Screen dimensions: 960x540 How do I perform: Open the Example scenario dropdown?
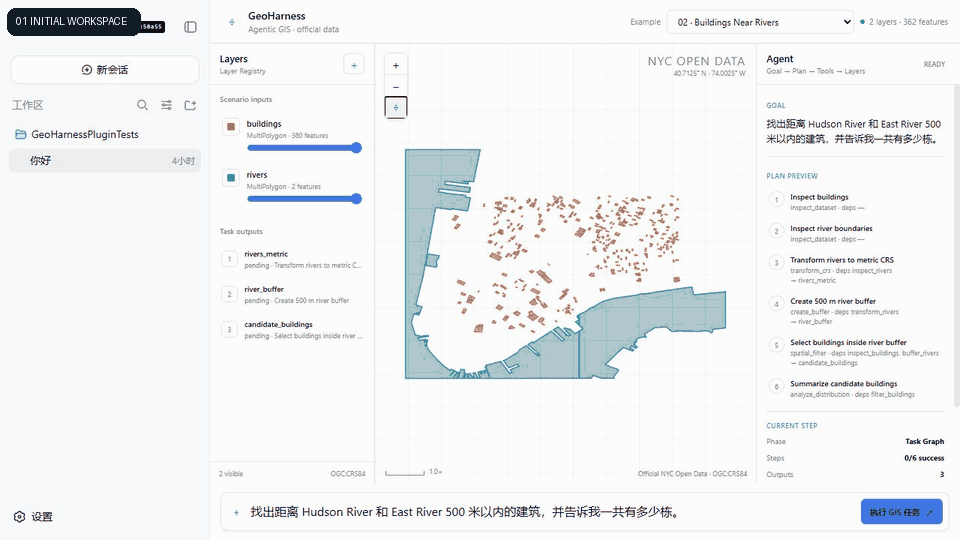pyautogui.click(x=760, y=22)
